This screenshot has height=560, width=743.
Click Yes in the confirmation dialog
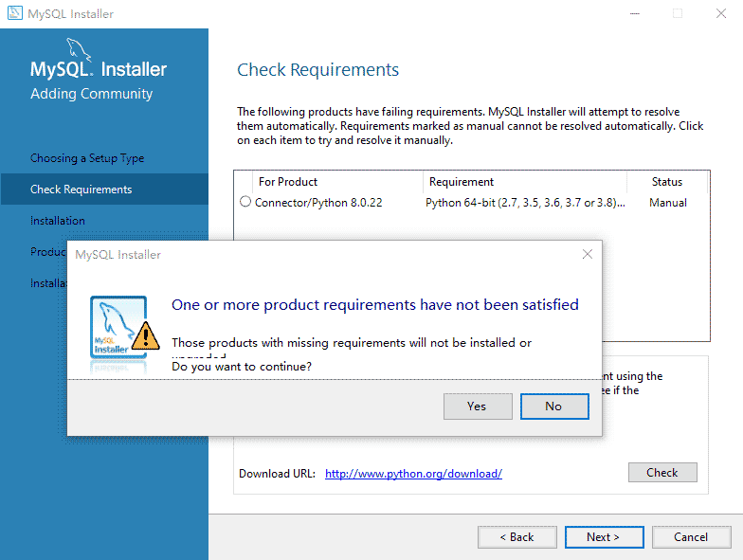[478, 406]
